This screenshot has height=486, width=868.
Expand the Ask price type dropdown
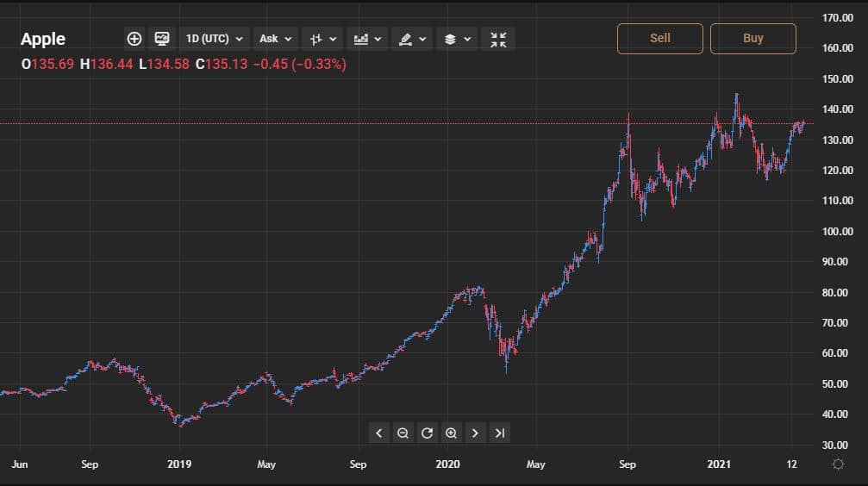click(275, 39)
